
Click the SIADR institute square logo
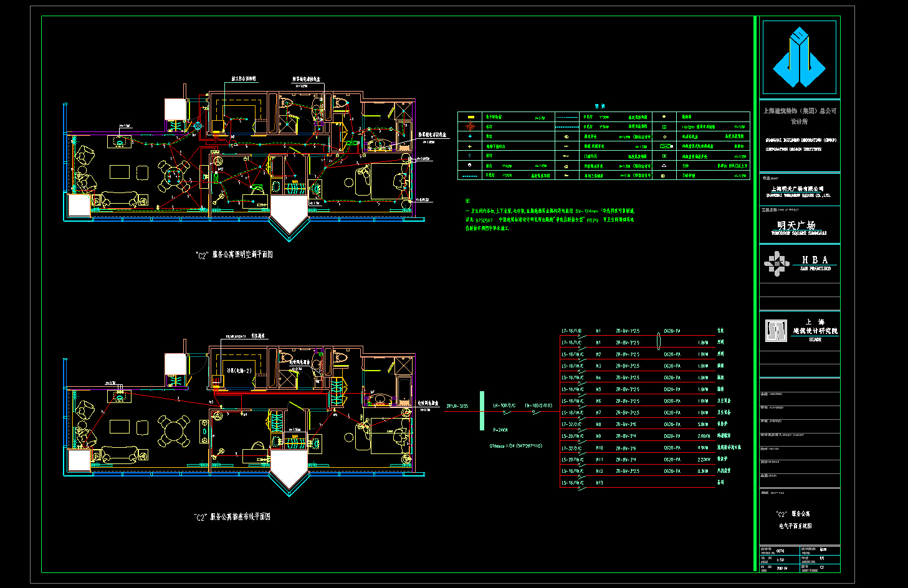point(776,331)
